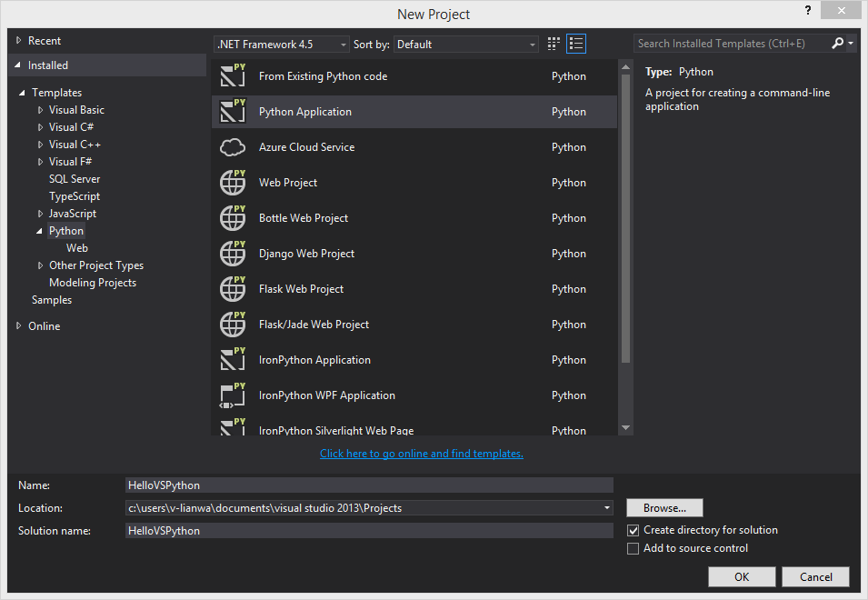Viewport: 868px width, 600px height.
Task: Click the template list scroll down arrow
Action: (625, 427)
